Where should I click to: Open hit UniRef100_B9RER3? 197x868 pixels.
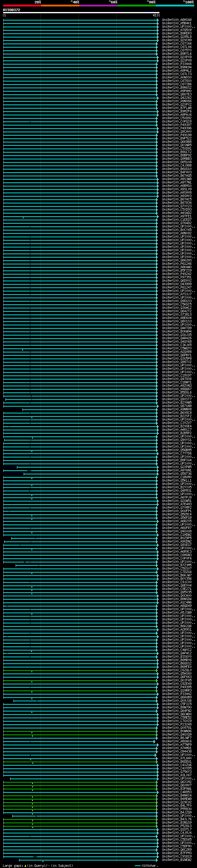tap(177, 33)
